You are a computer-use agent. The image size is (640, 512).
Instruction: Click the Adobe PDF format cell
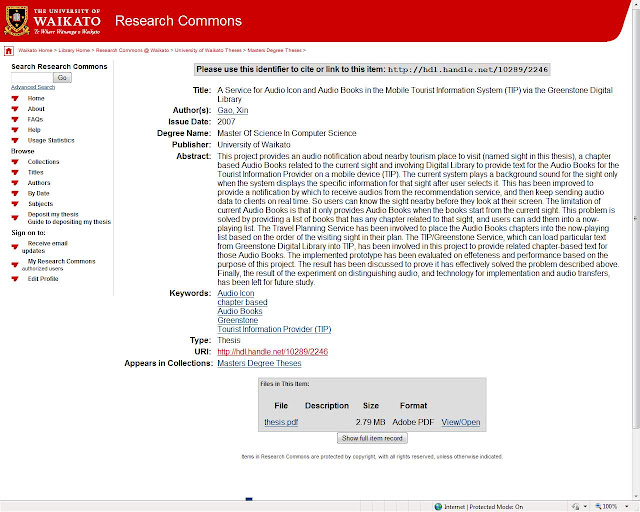pyautogui.click(x=413, y=423)
